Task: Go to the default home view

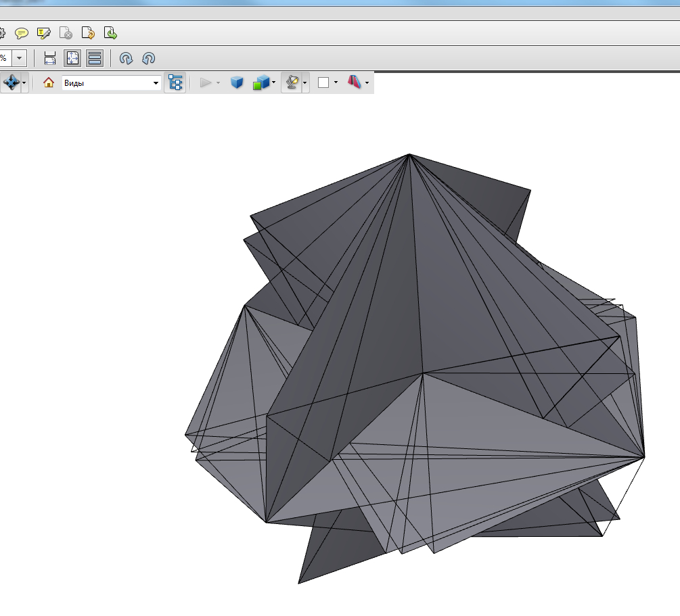Action: [x=49, y=82]
